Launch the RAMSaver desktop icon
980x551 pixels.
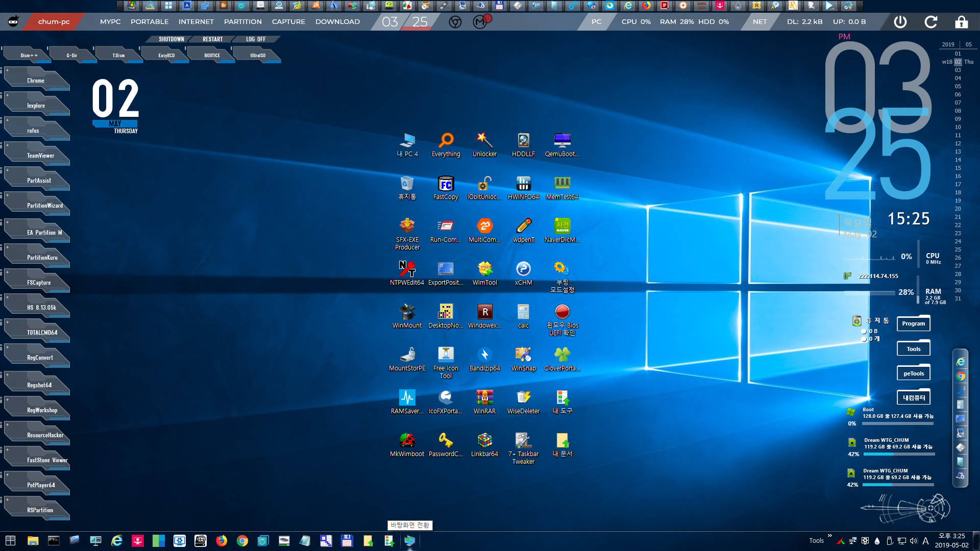407,402
